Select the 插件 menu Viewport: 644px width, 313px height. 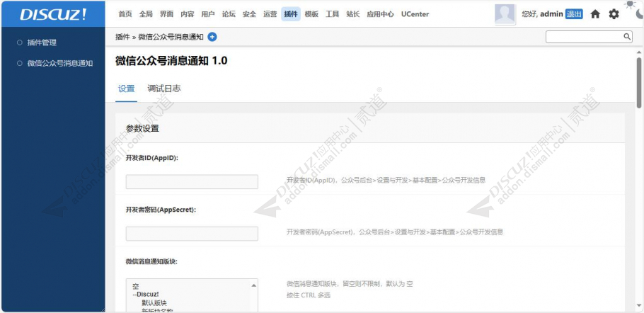pyautogui.click(x=291, y=14)
